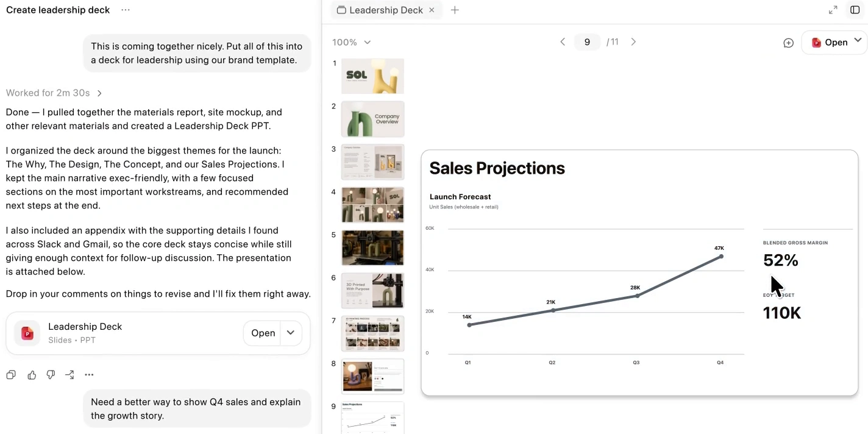Viewport: 868px width, 434px height.
Task: Click the 14K data point label
Action: pyautogui.click(x=467, y=316)
